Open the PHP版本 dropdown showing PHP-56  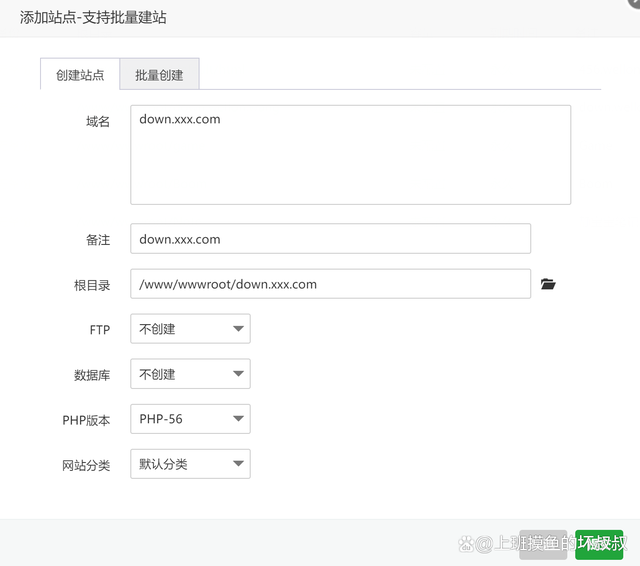click(190, 419)
